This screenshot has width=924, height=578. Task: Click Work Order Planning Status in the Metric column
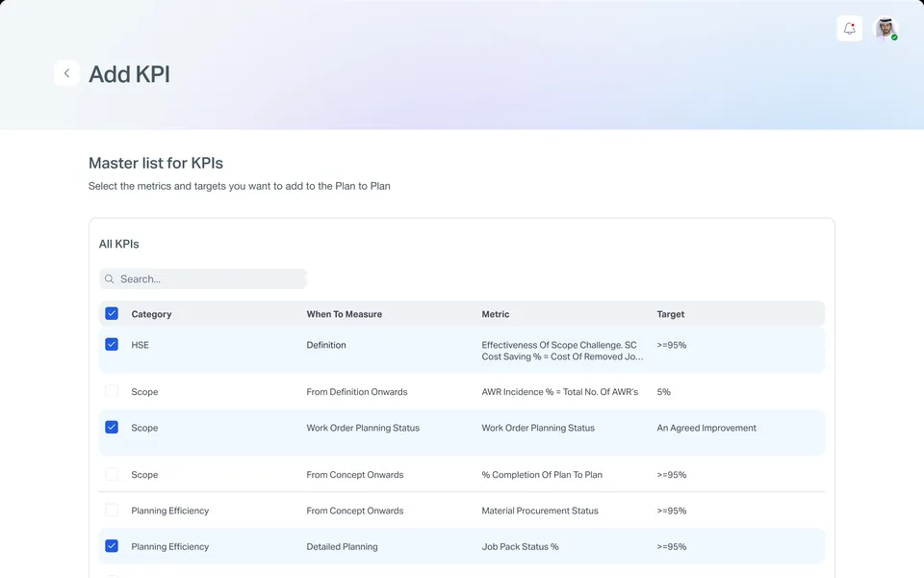[538, 428]
